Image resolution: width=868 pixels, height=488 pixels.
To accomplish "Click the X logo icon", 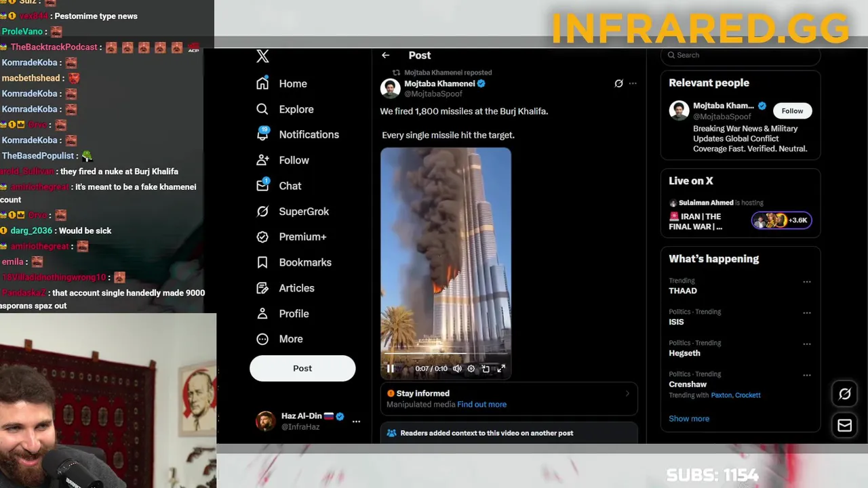I will [262, 56].
